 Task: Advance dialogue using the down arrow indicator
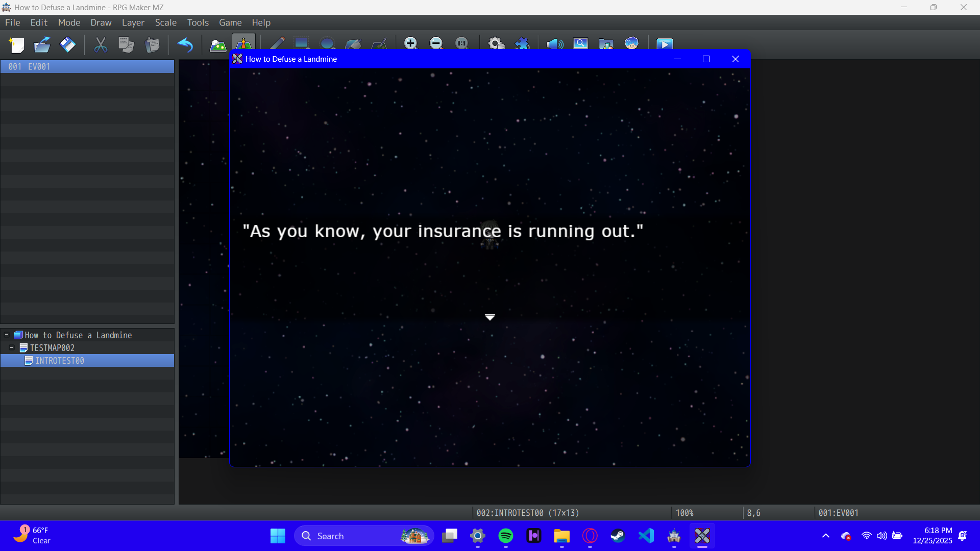(x=489, y=317)
